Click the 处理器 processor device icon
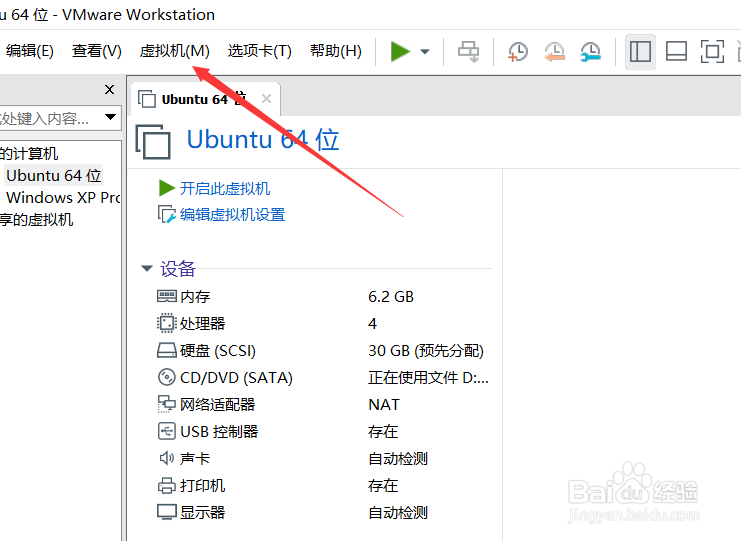 (x=166, y=323)
